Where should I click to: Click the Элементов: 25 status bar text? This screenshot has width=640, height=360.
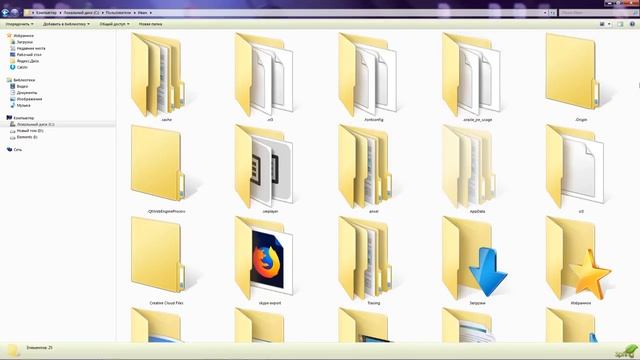(39, 348)
